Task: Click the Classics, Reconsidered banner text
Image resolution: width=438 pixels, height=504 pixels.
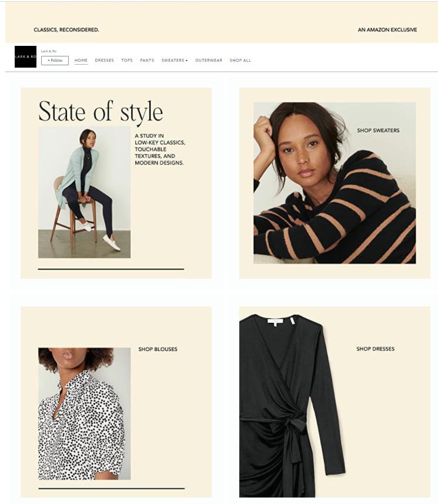Action: [66, 29]
